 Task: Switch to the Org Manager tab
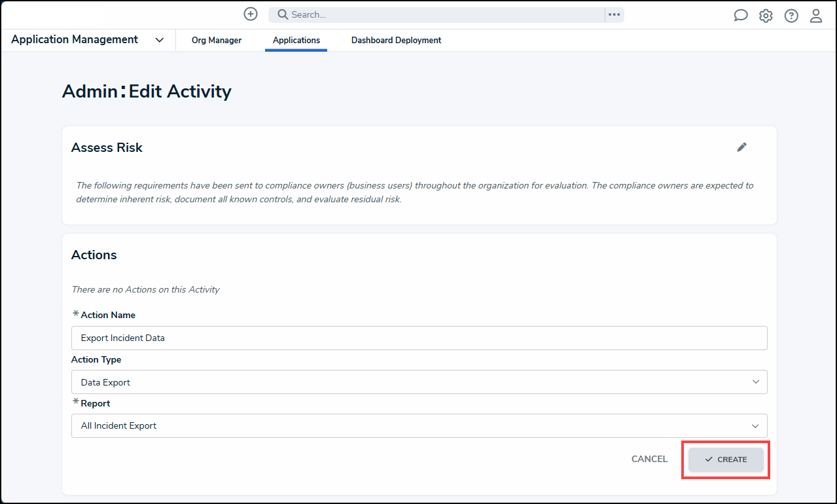pyautogui.click(x=217, y=41)
